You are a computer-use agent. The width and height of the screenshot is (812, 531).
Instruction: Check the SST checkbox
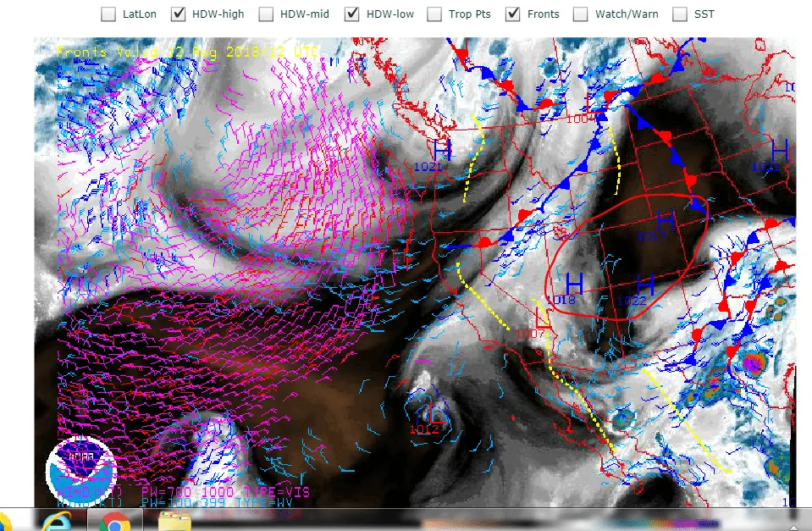679,14
